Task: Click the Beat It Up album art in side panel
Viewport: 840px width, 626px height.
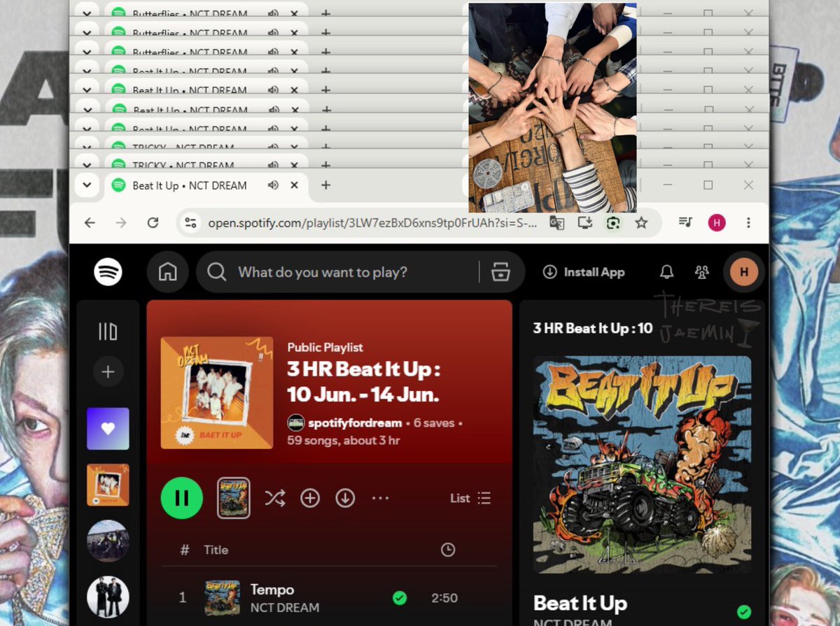Action: click(642, 465)
